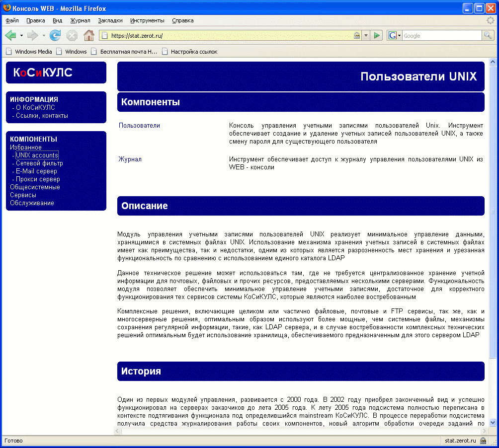Open the Forward history dropdown arrow
499x448 pixels.
[x=44, y=35]
